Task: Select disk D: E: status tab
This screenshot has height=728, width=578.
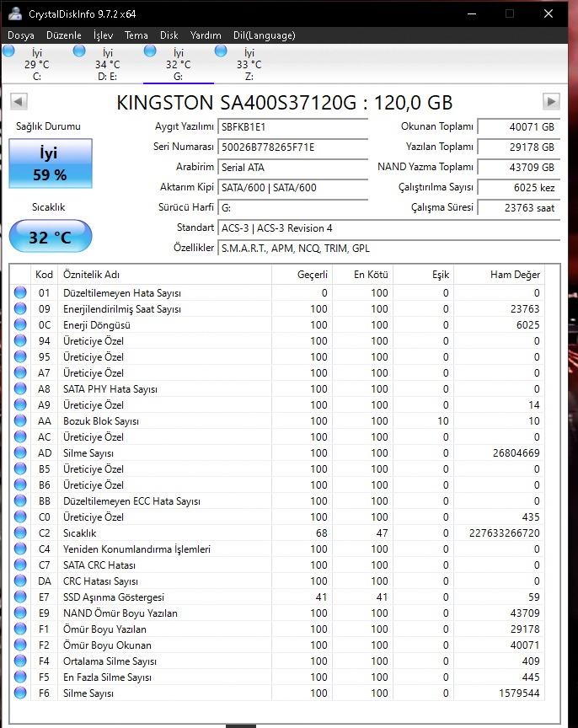Action: click(107, 63)
